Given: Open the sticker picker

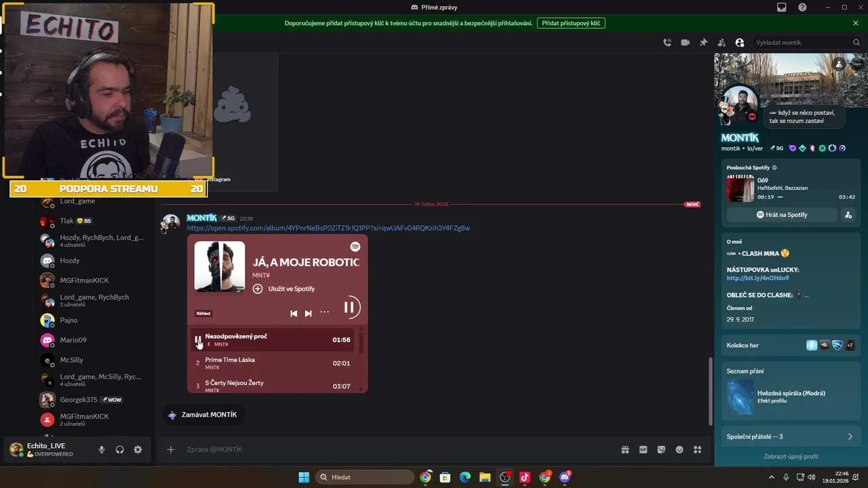Looking at the screenshot, I should click(661, 449).
